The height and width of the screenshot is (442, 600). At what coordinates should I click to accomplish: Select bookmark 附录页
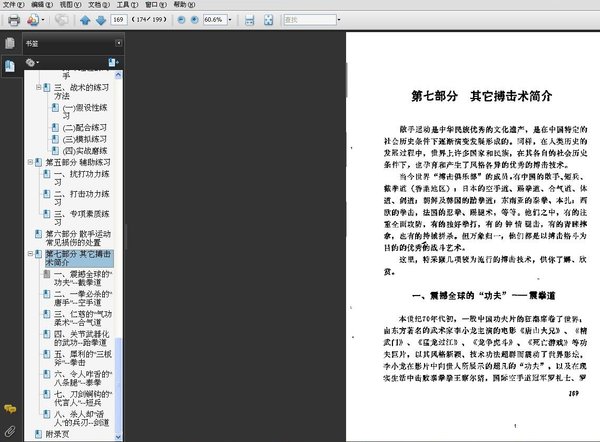(58, 434)
